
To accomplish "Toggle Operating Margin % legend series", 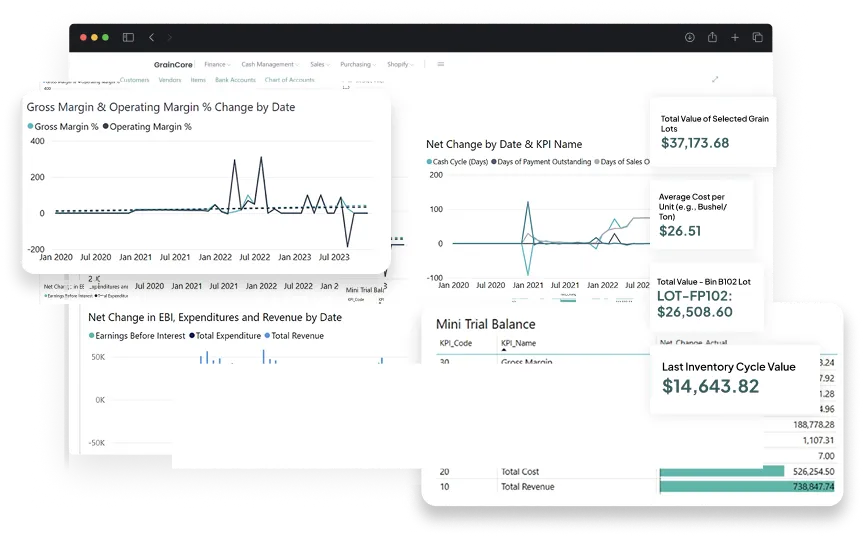I will click(x=147, y=127).
